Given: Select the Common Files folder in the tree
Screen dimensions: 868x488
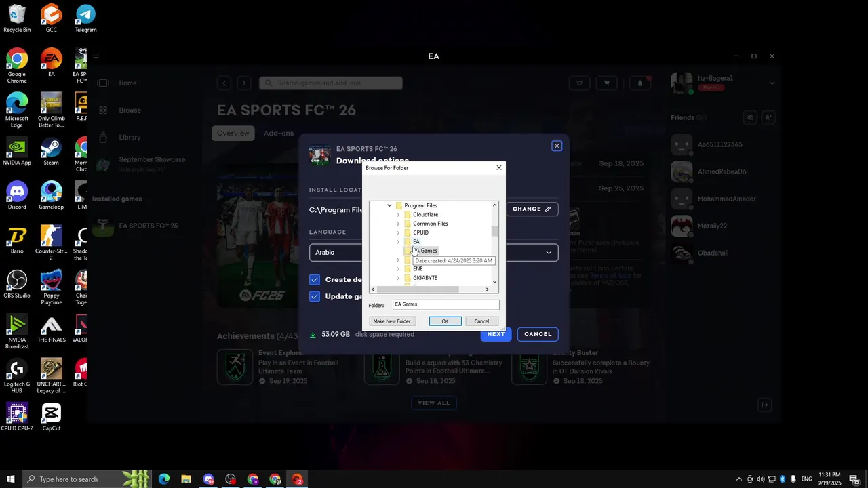Looking at the screenshot, I should click(430, 224).
